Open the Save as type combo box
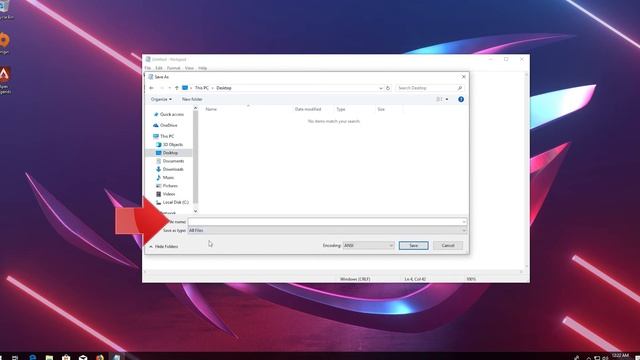Viewport: 640px width, 360px height. tap(327, 230)
